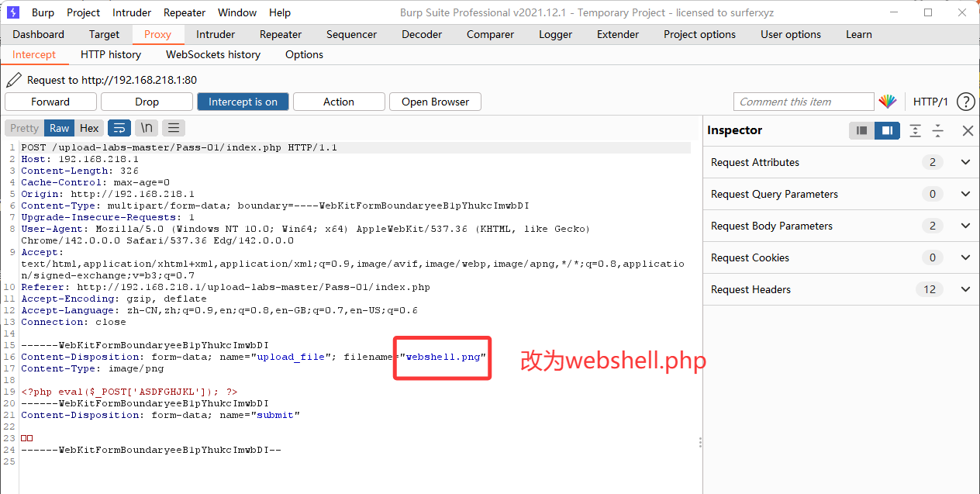Minimize the Burp Suite window

point(895,12)
